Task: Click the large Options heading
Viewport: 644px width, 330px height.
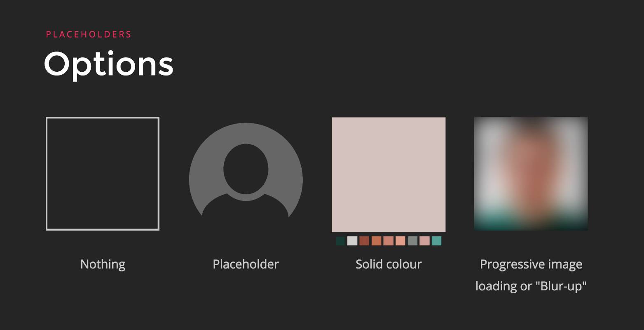Action: [109, 64]
